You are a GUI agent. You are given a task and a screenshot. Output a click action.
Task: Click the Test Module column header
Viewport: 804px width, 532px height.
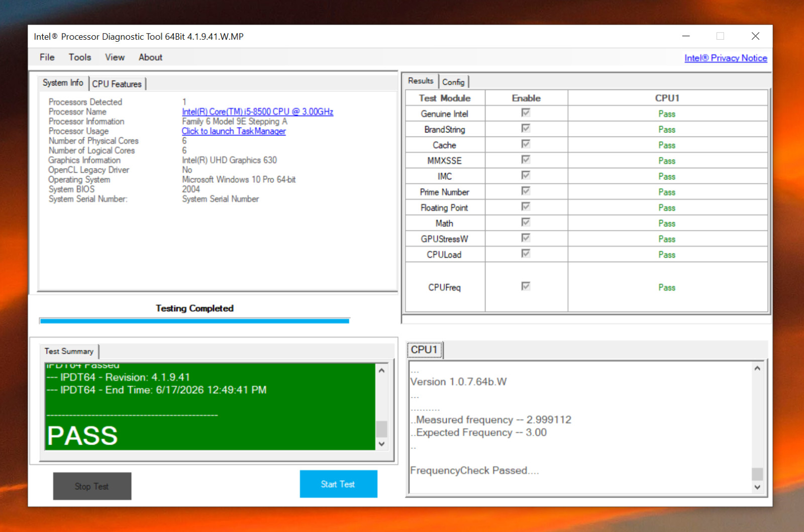(x=445, y=98)
